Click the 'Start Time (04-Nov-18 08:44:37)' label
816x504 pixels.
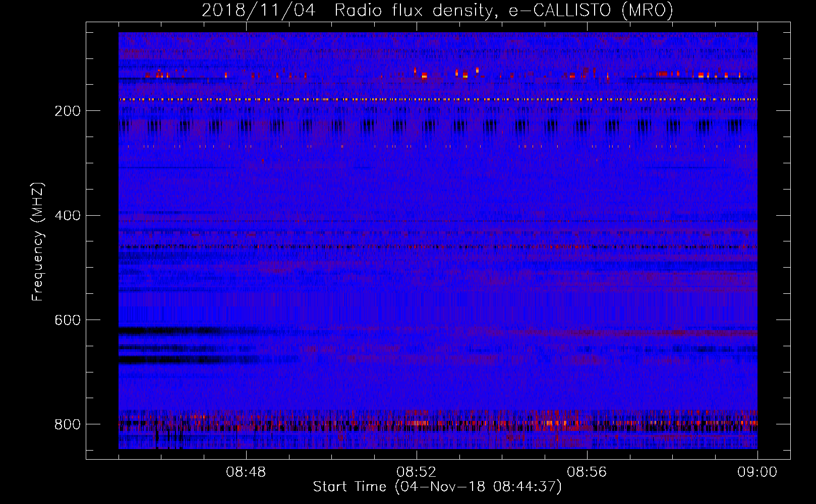point(437,487)
